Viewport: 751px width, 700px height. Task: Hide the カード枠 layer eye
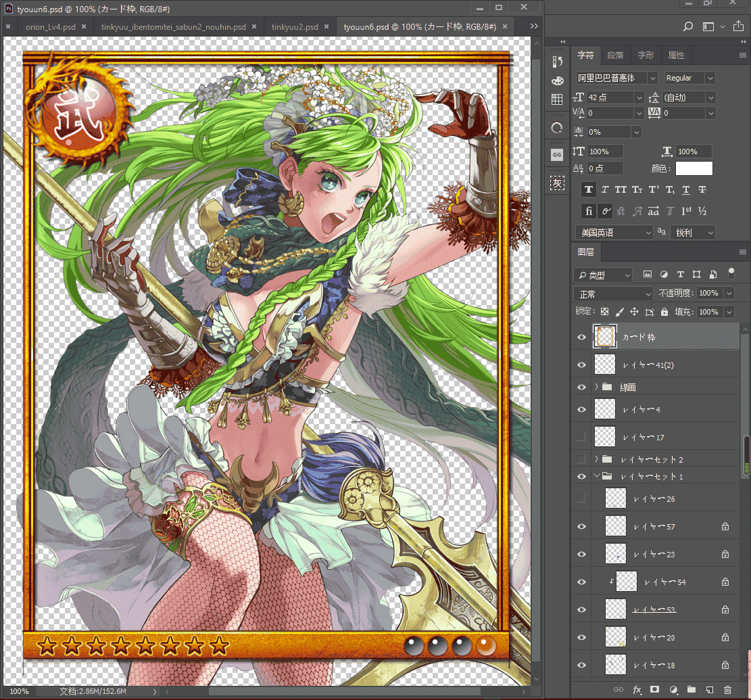coord(581,337)
